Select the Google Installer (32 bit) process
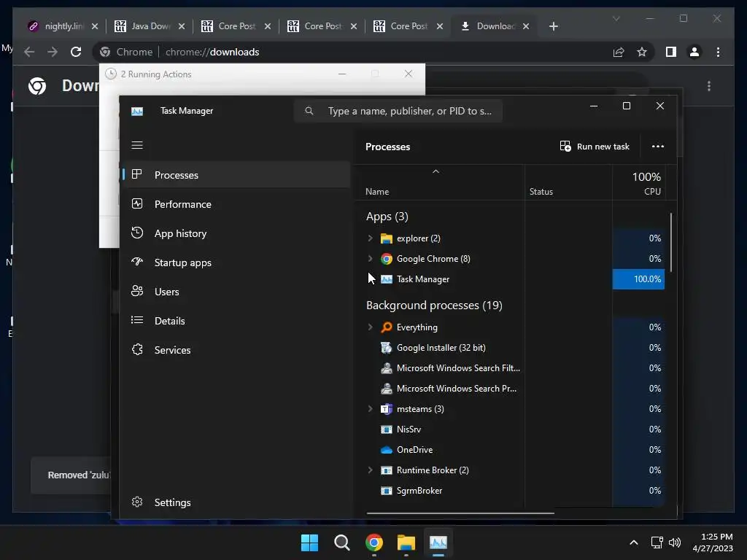 click(x=510, y=348)
